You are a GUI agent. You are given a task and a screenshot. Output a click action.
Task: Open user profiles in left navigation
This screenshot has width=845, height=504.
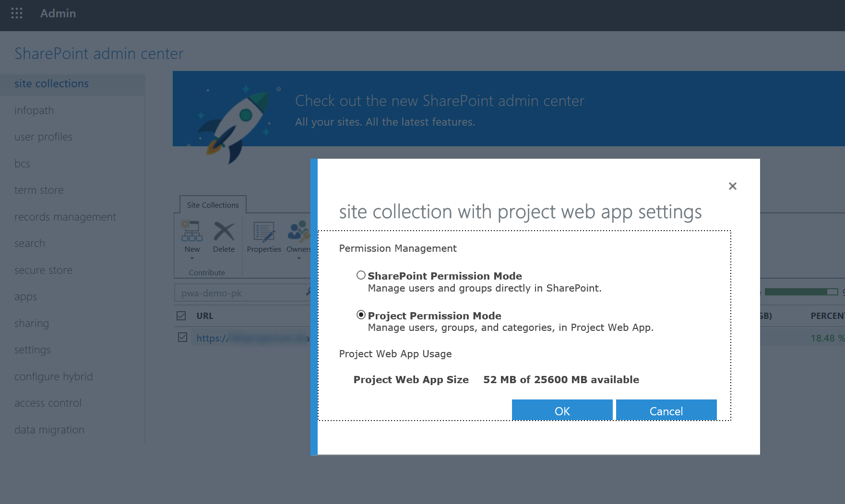pyautogui.click(x=43, y=137)
